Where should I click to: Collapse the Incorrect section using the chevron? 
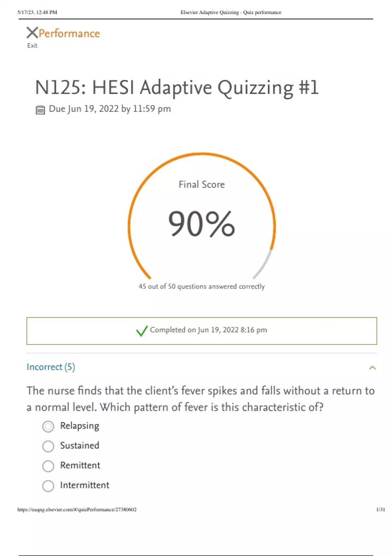(372, 368)
